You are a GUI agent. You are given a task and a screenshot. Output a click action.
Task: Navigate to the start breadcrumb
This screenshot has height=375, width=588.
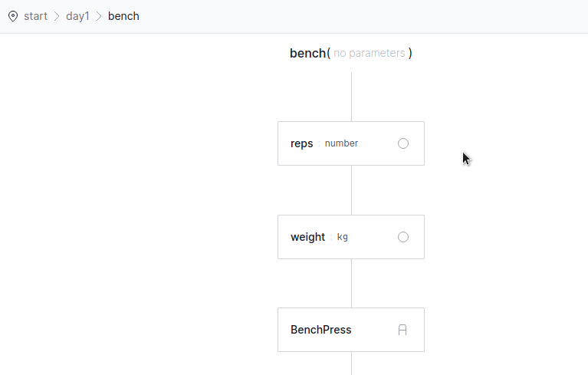(x=35, y=16)
